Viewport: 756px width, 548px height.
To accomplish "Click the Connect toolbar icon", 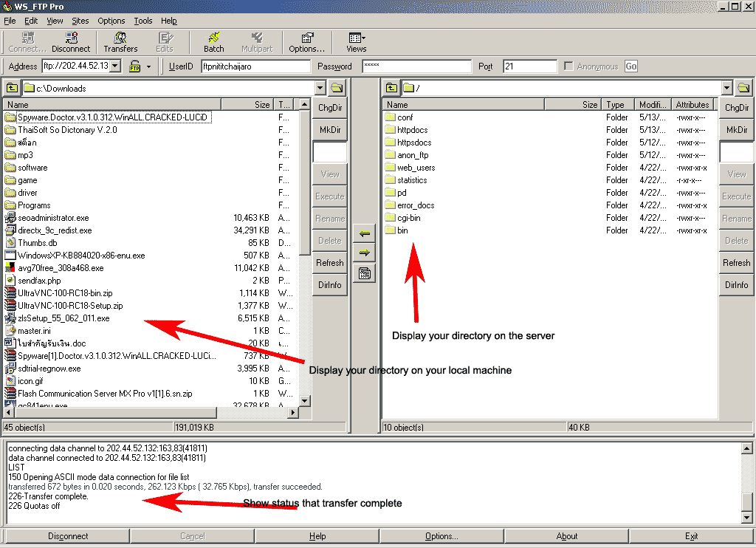I will tap(27, 42).
